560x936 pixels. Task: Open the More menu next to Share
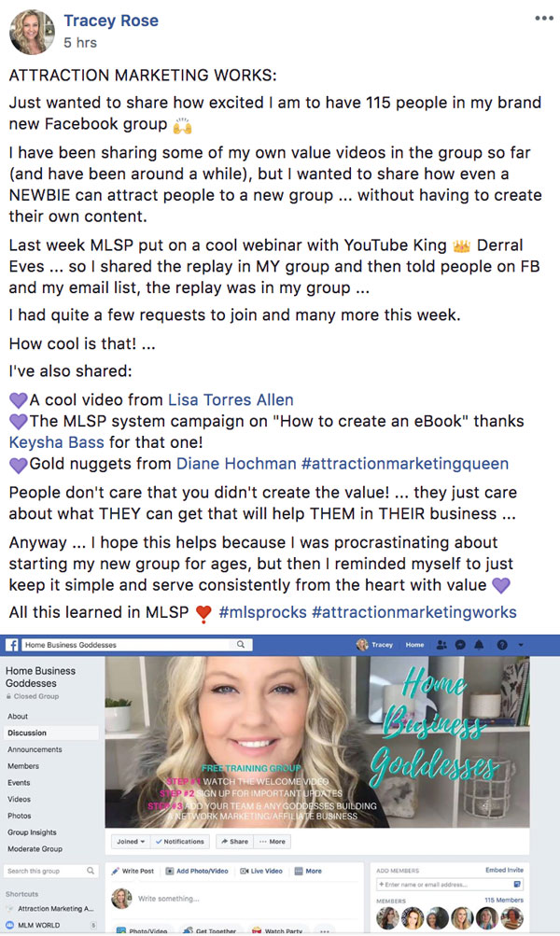click(273, 841)
